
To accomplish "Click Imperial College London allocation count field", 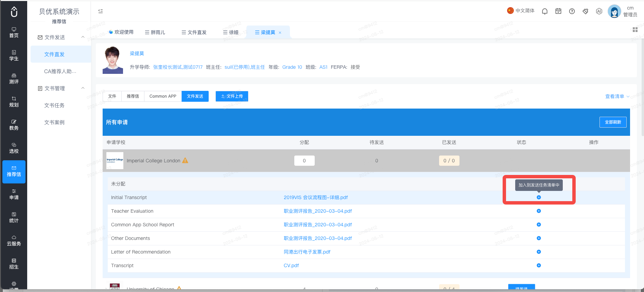I will tap(304, 161).
